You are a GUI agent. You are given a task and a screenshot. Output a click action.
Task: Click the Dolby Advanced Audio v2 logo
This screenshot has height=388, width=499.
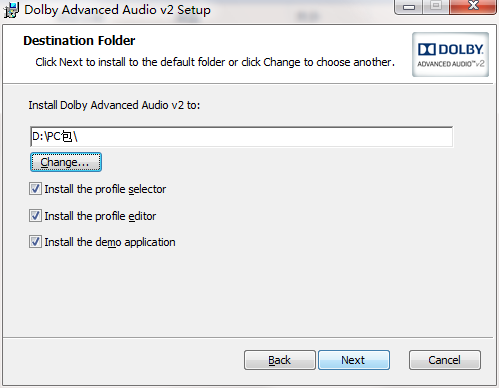(450, 54)
